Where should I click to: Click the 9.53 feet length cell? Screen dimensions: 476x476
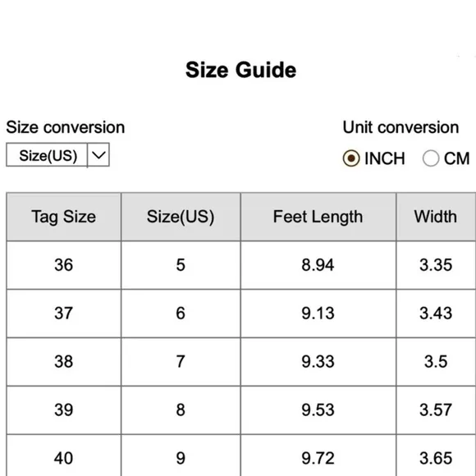(318, 410)
